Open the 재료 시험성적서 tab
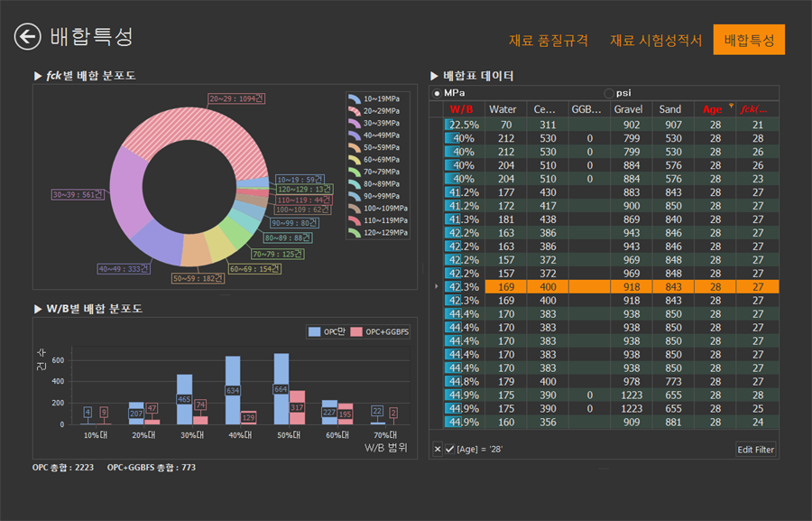Screen dimensions: 812x521 coord(656,40)
